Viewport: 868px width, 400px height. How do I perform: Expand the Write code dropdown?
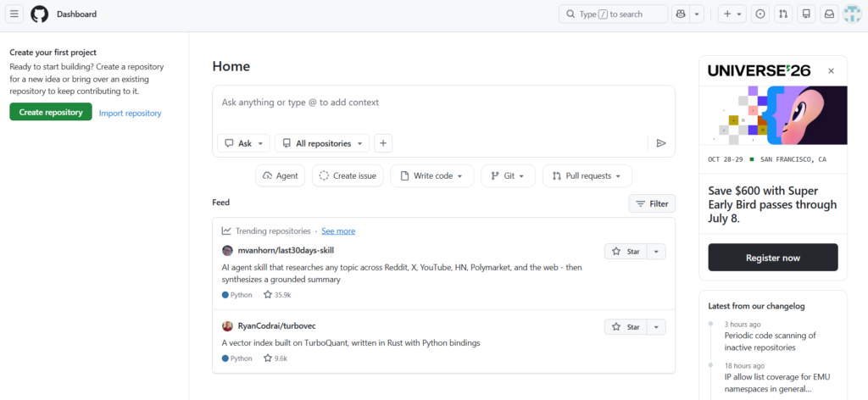(431, 175)
